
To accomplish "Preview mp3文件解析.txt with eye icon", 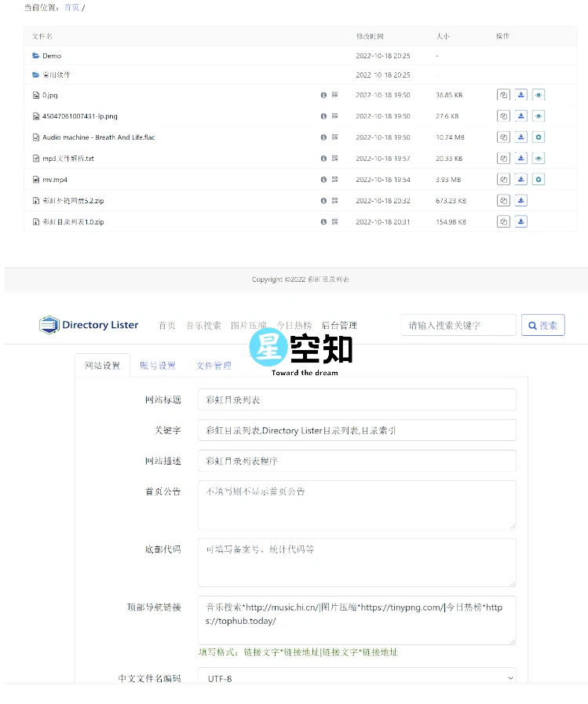I will 539,158.
